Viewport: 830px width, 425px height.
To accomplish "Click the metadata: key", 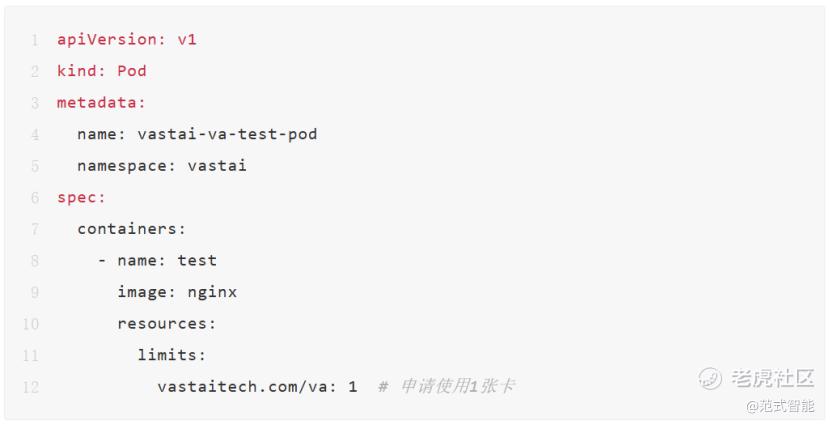I will tap(101, 103).
